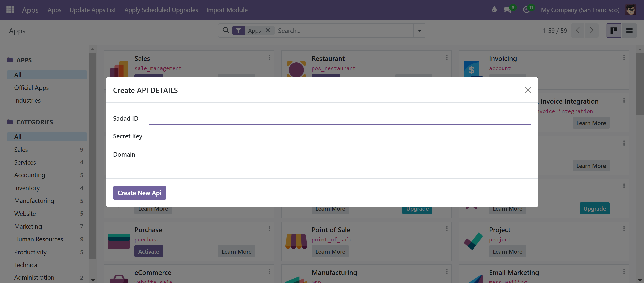Open the Purchase card kebab menu
Image resolution: width=644 pixels, height=283 pixels.
pos(269,229)
